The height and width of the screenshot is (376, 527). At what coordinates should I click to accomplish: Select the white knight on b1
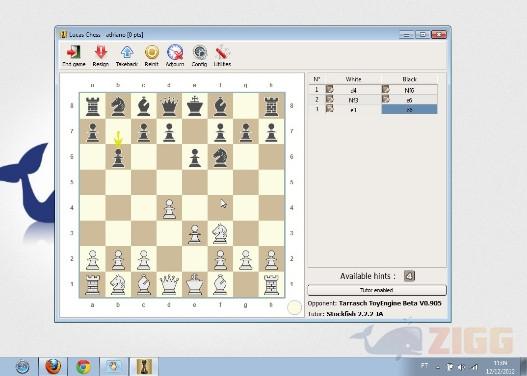[118, 285]
